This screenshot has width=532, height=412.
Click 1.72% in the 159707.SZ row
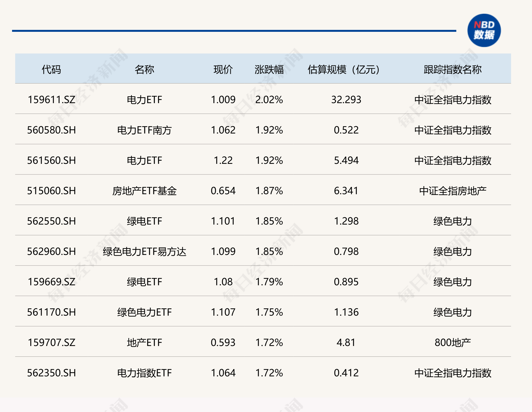(x=269, y=342)
